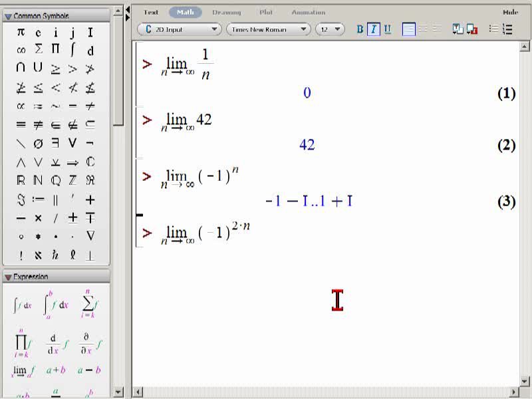Viewport: 532px width, 399px height.
Task: Insert the less-than-or-equal symbol
Action: (38, 88)
